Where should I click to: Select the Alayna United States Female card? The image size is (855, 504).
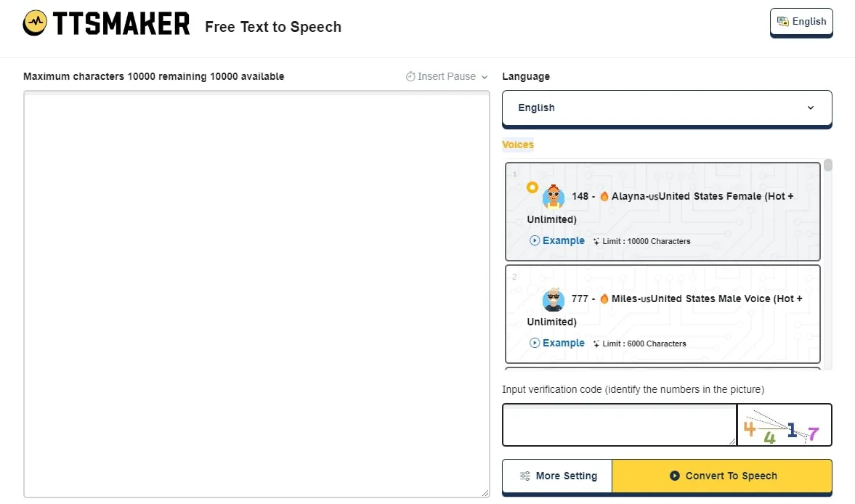tap(662, 211)
